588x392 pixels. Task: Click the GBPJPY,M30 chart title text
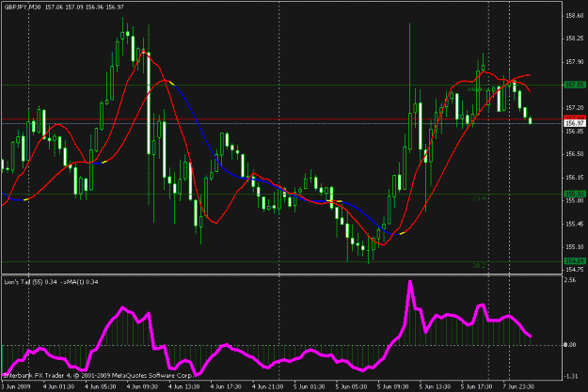(x=23, y=7)
